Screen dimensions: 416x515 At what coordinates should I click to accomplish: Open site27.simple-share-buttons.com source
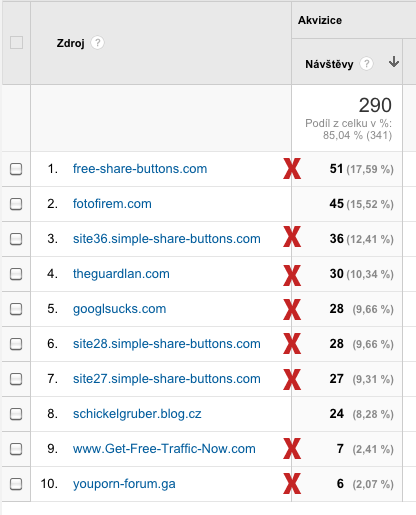coord(167,379)
